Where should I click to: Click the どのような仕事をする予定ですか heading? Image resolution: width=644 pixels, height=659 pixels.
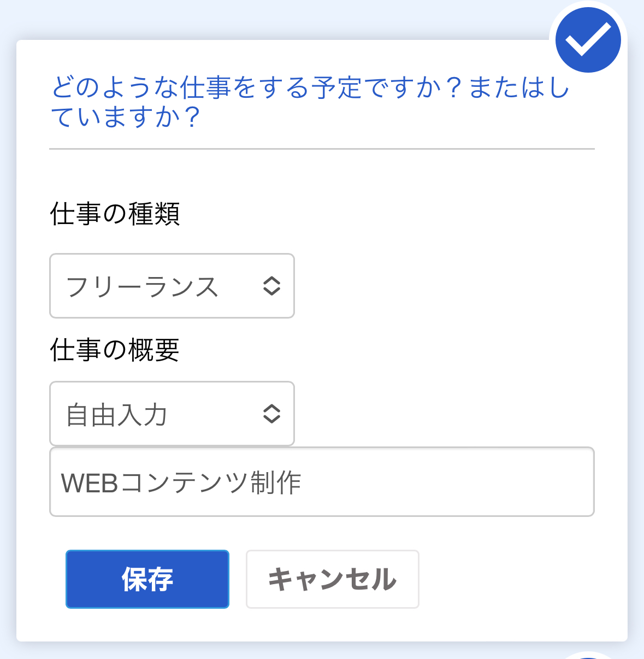coord(310,88)
